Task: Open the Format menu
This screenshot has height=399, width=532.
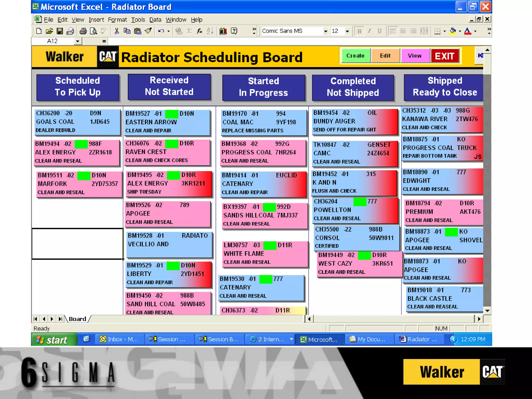Action: click(117, 20)
